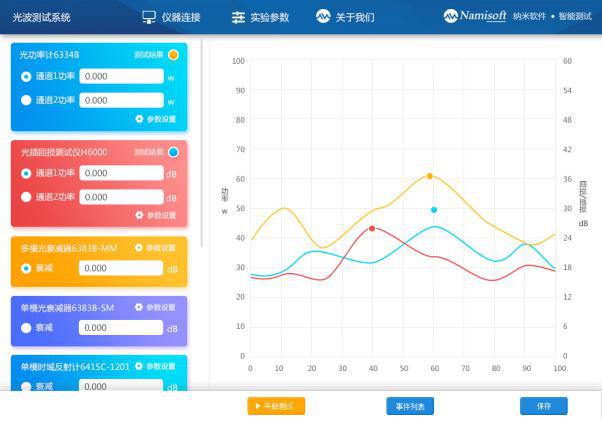Viewport: 602px width, 421px height.
Task: Click the 光功率计6334B card title
Action: click(50, 55)
